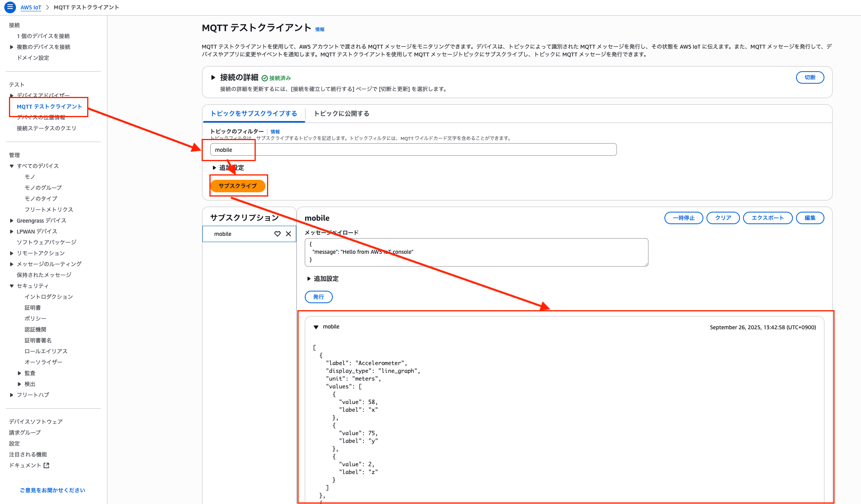
Task: Open ドキュメント via its external link icon
Action: coord(46,465)
